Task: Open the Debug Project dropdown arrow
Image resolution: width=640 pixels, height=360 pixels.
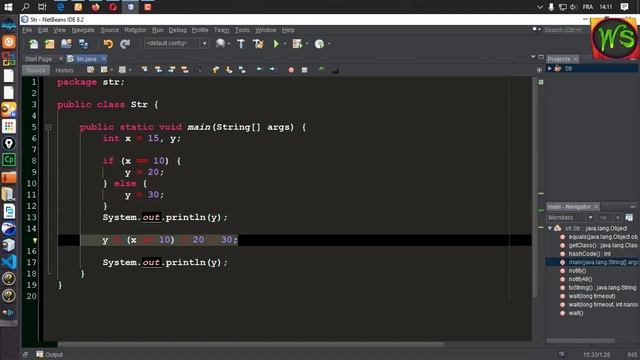Action: [307, 44]
